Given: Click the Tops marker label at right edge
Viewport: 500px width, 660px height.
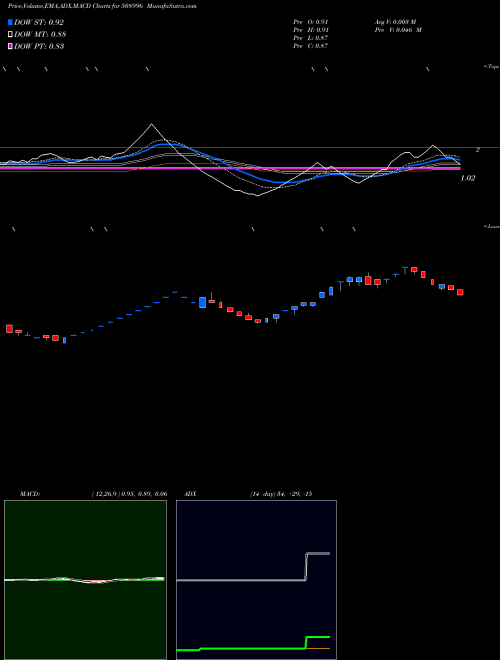Looking at the screenshot, I should click(492, 67).
